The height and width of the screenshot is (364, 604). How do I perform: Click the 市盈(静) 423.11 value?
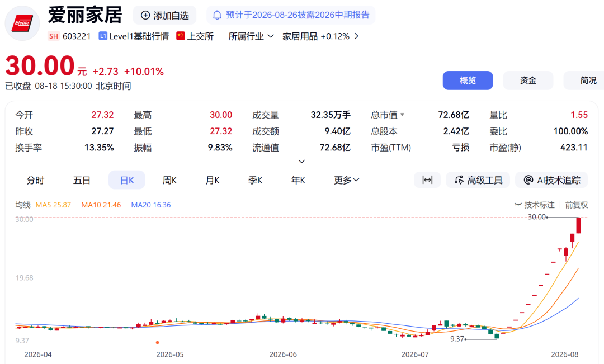pos(574,148)
